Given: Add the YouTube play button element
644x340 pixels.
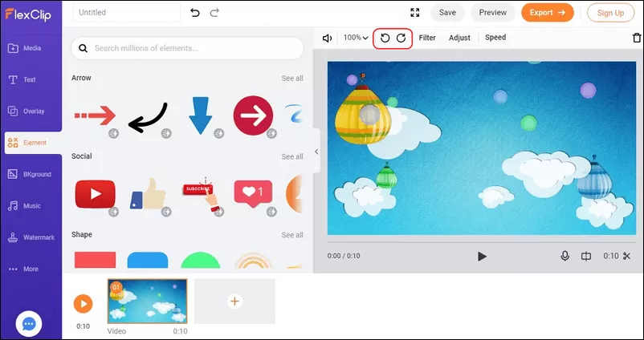Looking at the screenshot, I should pos(96,194).
